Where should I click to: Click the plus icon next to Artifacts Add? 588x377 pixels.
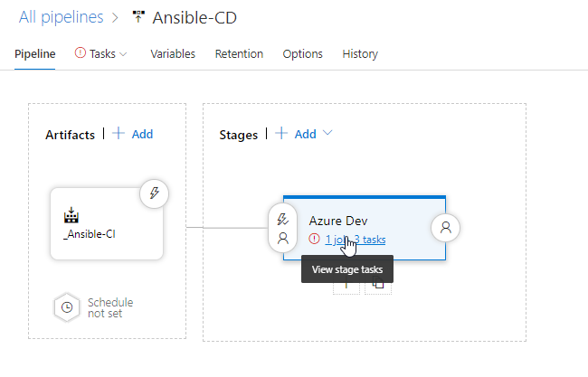tap(119, 133)
